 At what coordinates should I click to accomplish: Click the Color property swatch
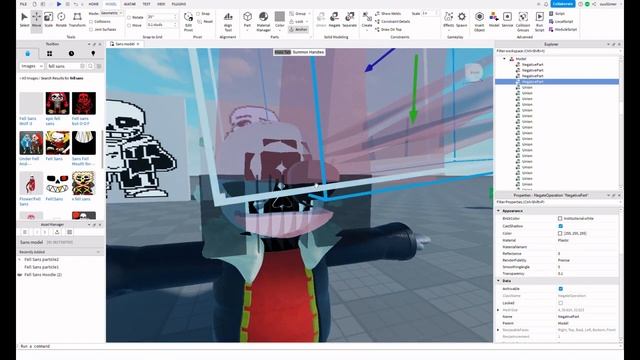point(560,233)
